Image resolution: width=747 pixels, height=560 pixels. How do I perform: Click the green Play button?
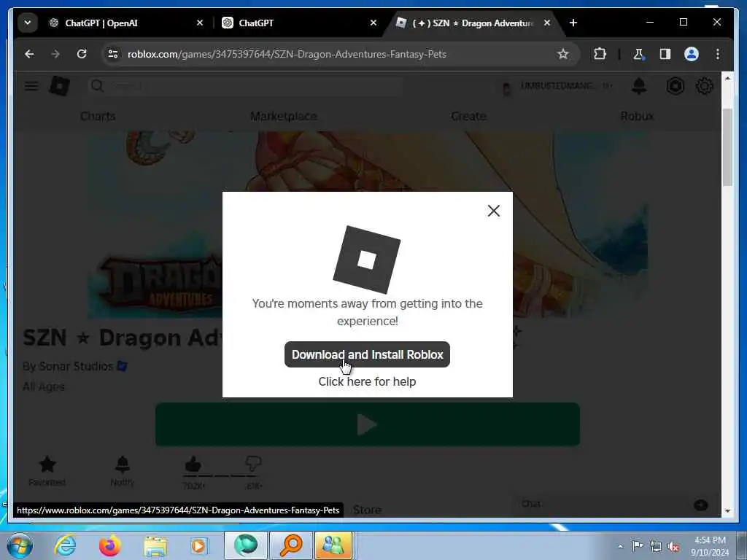(368, 424)
